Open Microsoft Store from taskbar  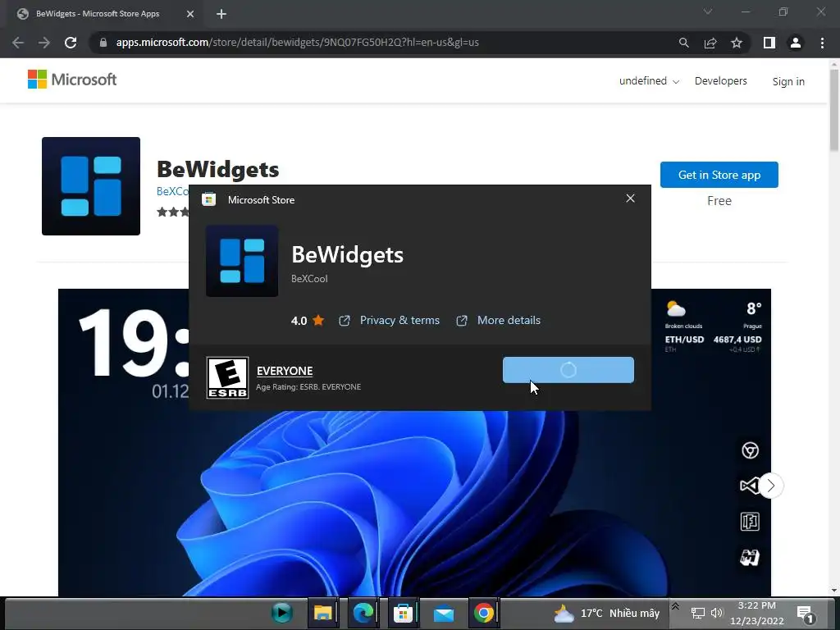[x=403, y=613]
